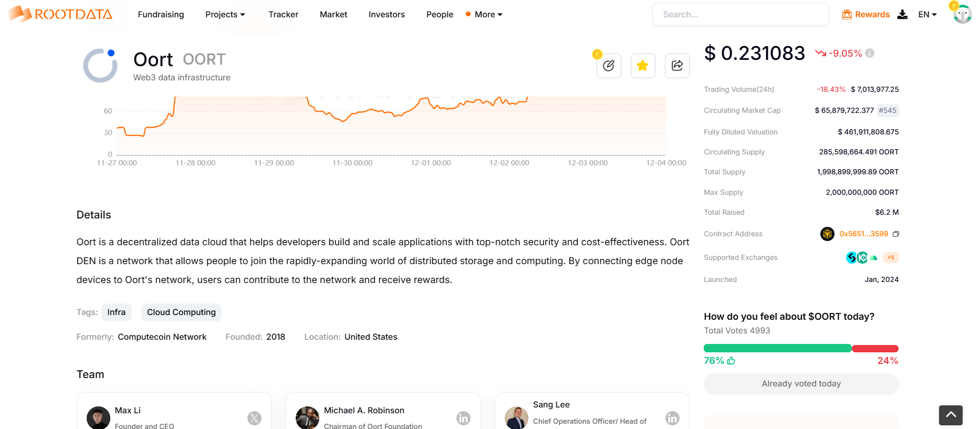The width and height of the screenshot is (980, 429).
Task: Click the Total Votes 4993 text
Action: point(737,330)
